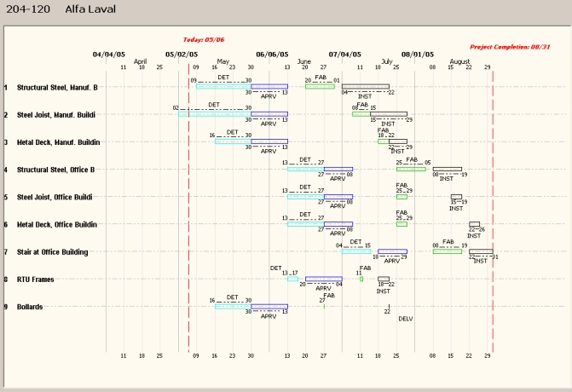Screen dimensions: 572x392
Task: Select the 'Steel Joist, Office Buildi' row label
Action: pos(56,197)
